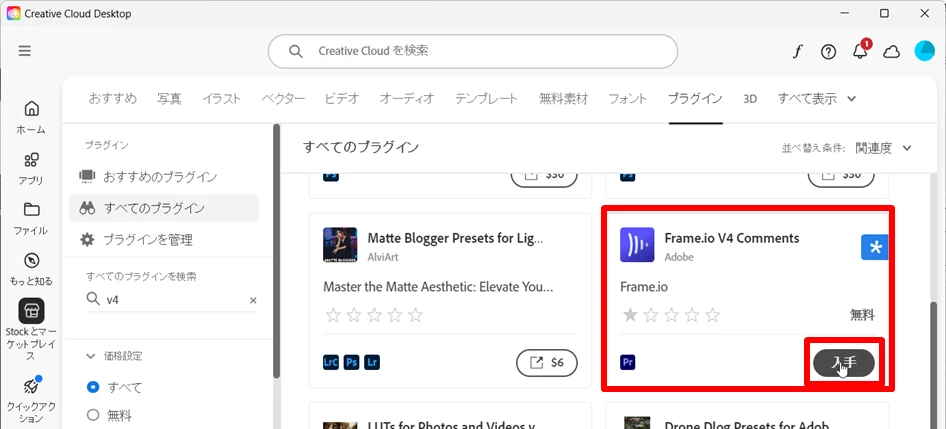Click the Adobe publisher name on Frame.io card
The image size is (946, 429).
point(679,257)
